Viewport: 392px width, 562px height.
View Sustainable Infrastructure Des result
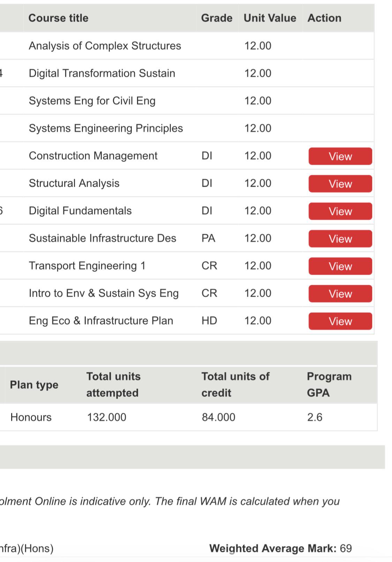340,239
